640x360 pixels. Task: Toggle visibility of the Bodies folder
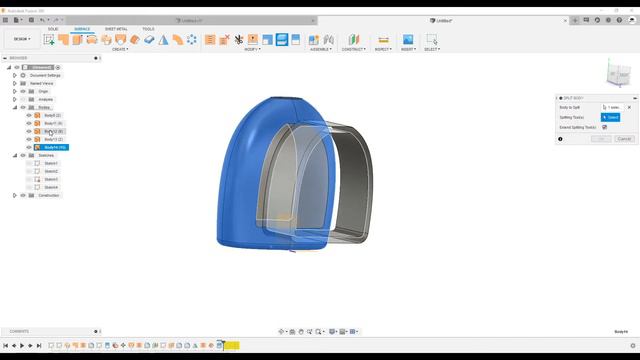coord(23,107)
